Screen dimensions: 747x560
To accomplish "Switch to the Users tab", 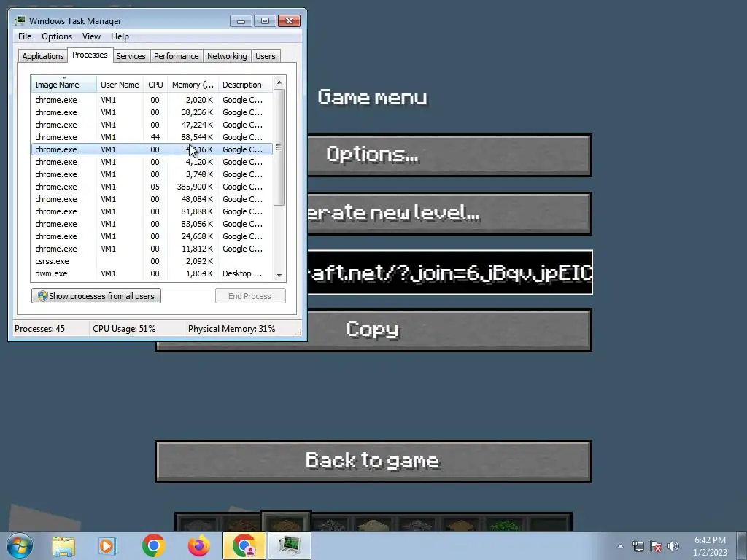I will point(266,56).
